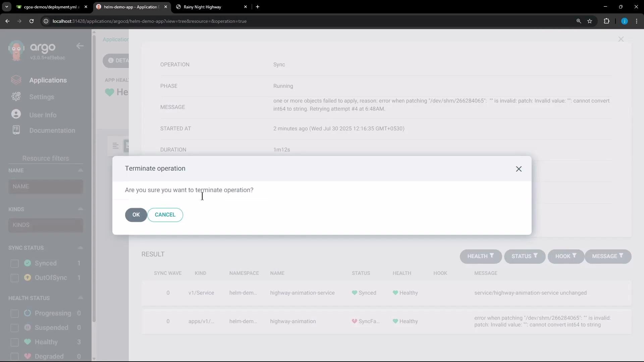The image size is (644, 362).
Task: Open User Info in the sidebar
Action: (x=43, y=115)
